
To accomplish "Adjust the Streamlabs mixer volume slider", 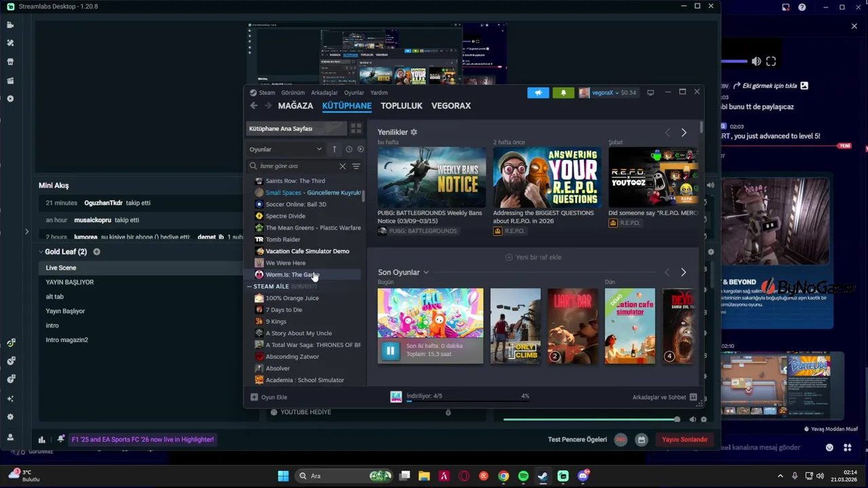I will (x=591, y=420).
